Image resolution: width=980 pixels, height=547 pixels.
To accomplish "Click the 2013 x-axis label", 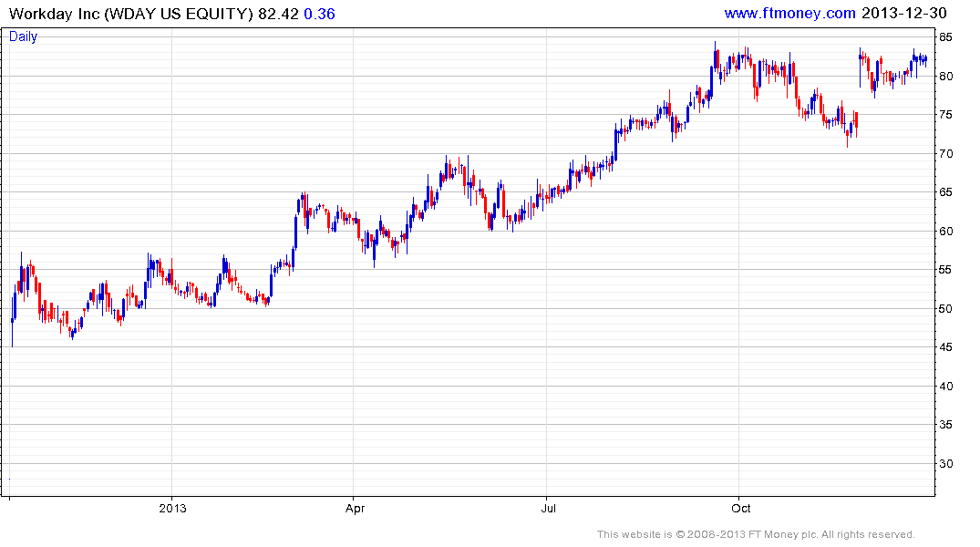I will click(x=172, y=508).
